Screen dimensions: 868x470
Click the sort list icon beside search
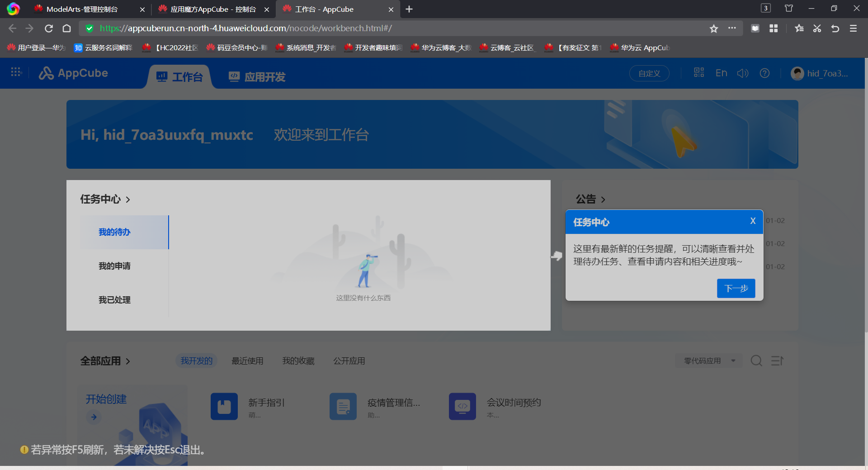click(x=777, y=361)
